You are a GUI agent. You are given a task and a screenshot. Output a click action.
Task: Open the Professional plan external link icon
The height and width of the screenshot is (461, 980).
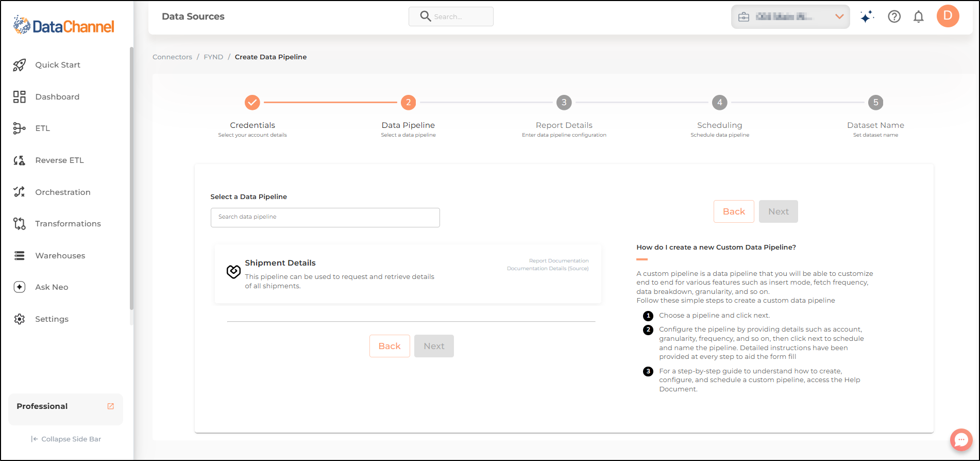click(x=110, y=406)
